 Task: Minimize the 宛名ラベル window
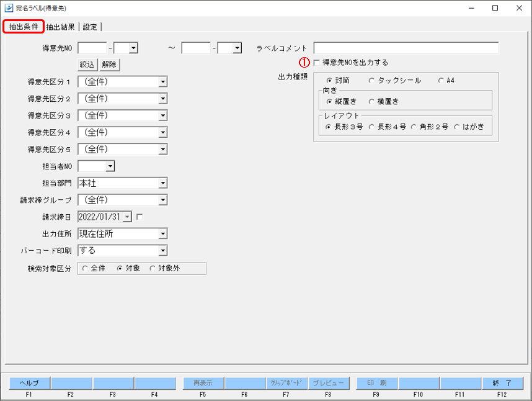[471, 8]
